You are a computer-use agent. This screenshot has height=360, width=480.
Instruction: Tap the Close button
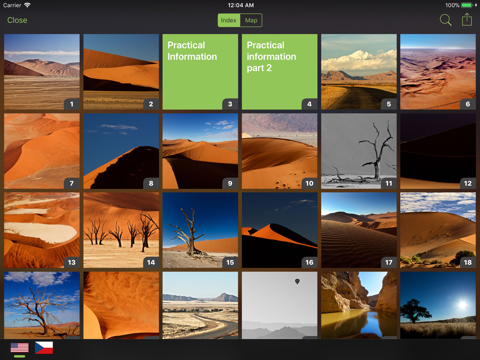tap(17, 20)
